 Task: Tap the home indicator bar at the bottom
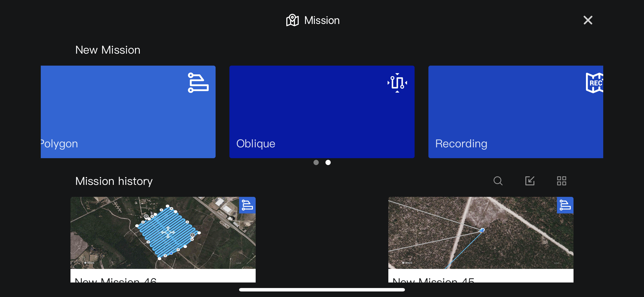click(322, 290)
